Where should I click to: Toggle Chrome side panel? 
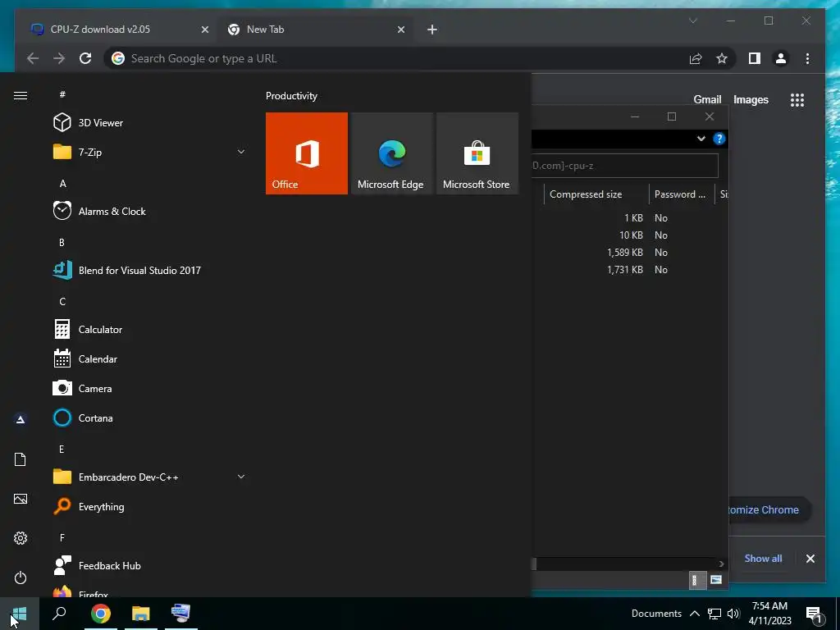tap(755, 58)
